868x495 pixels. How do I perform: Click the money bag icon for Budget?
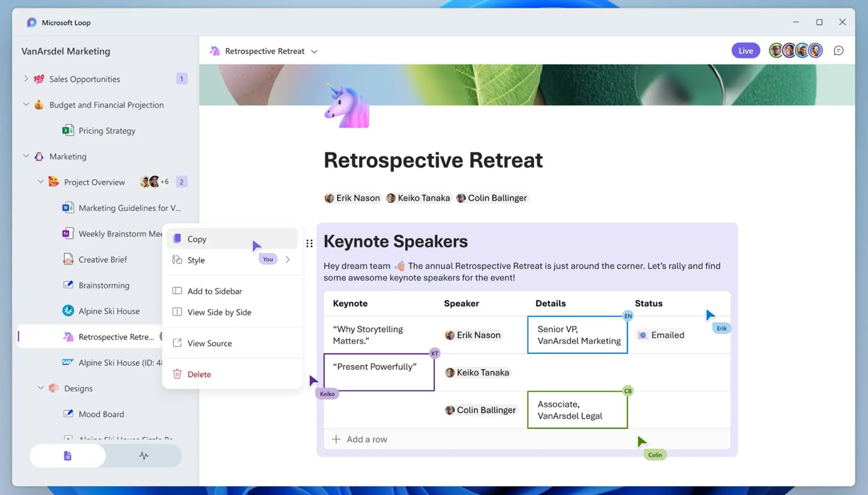tap(39, 104)
